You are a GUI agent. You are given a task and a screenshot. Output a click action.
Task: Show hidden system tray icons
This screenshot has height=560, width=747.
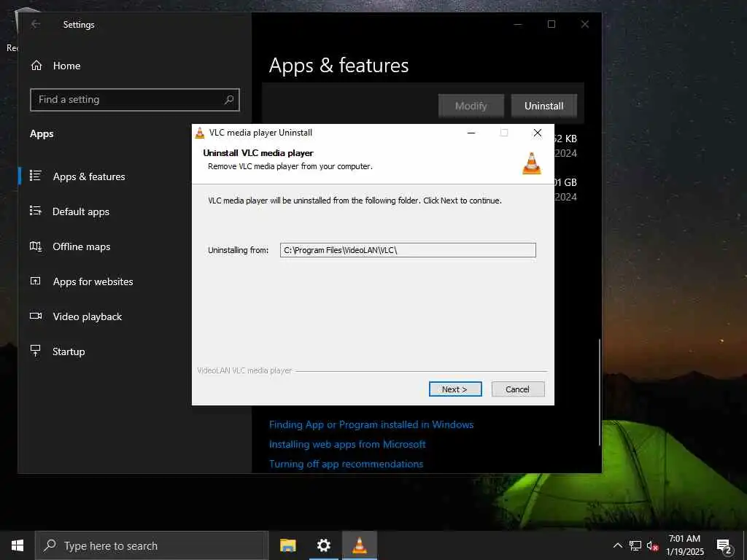(x=617, y=545)
